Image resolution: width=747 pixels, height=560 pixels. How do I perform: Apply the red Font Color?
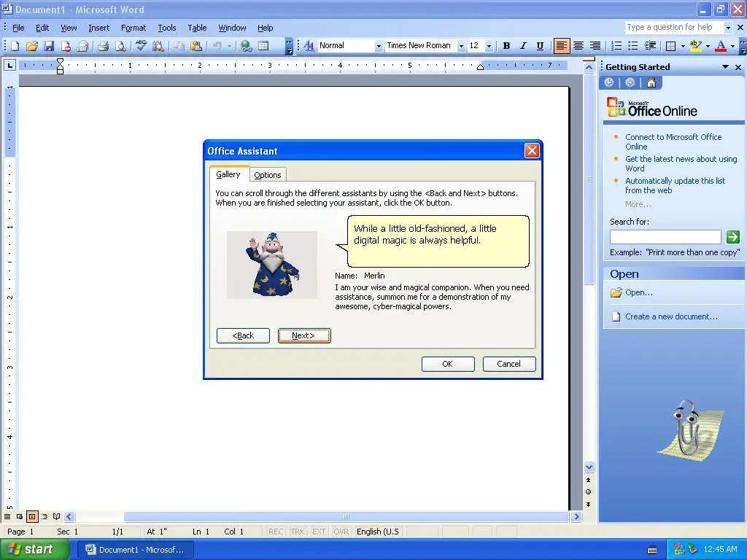(721, 46)
